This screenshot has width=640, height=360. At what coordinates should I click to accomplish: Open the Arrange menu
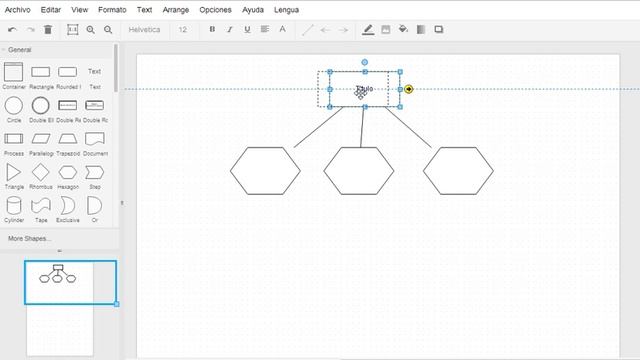(176, 10)
